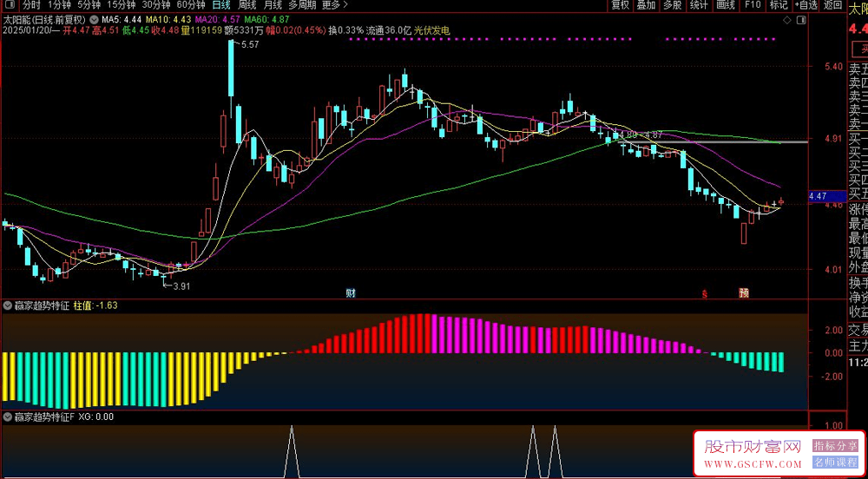Click the 返回 back button

click(x=832, y=5)
